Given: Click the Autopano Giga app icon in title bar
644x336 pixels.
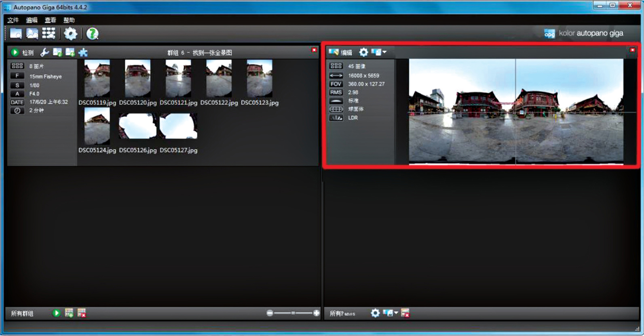Looking at the screenshot, I should pyautogui.click(x=7, y=7).
